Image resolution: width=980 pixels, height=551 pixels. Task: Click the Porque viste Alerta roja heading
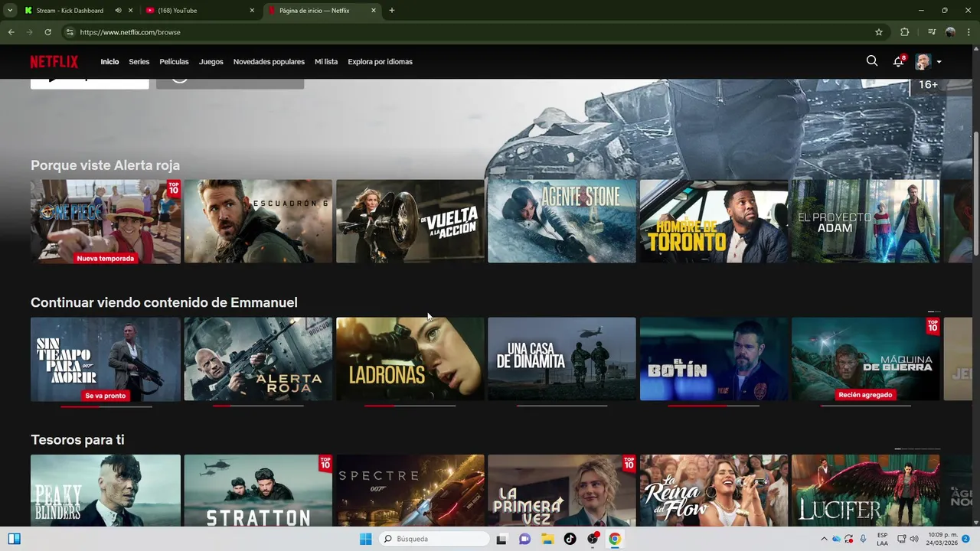106,165
